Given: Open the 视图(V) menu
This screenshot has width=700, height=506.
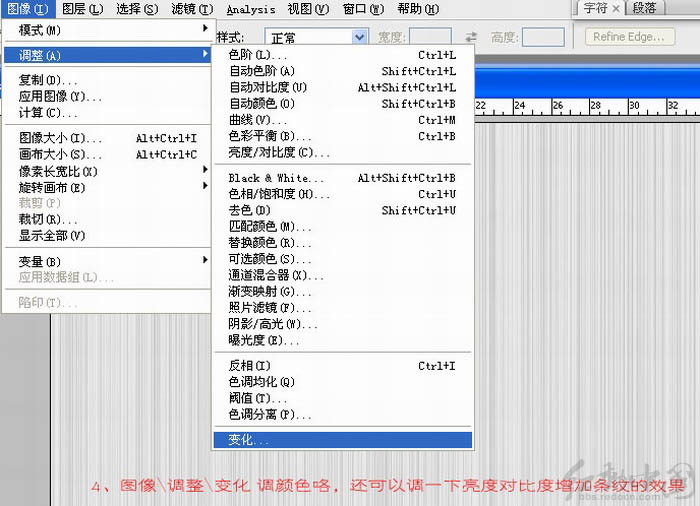Looking at the screenshot, I should [308, 8].
